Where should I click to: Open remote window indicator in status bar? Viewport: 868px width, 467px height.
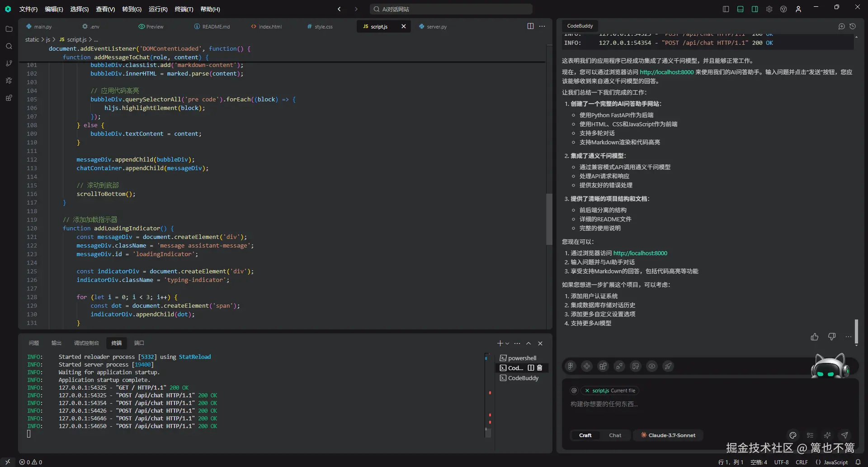coord(8,462)
